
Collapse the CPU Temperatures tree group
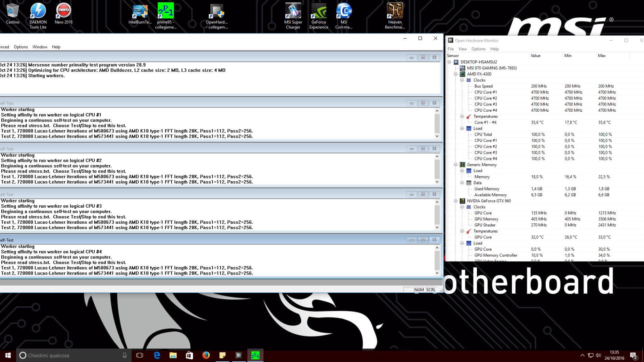[462, 116]
